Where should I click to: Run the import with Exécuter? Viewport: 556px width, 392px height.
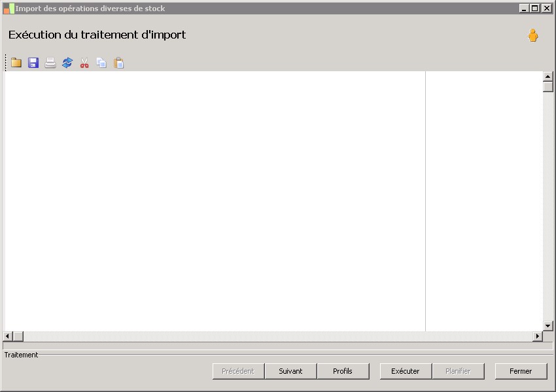pyautogui.click(x=406, y=371)
